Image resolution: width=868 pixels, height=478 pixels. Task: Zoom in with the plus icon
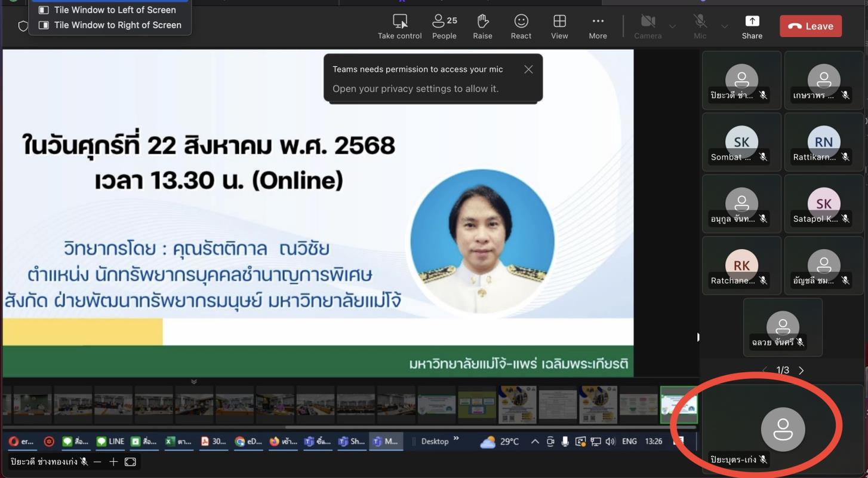113,461
